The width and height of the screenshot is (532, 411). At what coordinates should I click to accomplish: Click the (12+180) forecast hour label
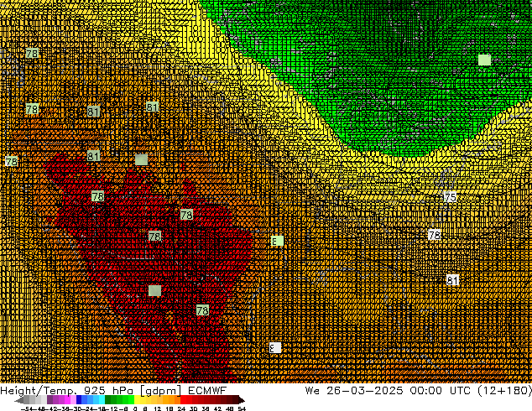point(505,391)
